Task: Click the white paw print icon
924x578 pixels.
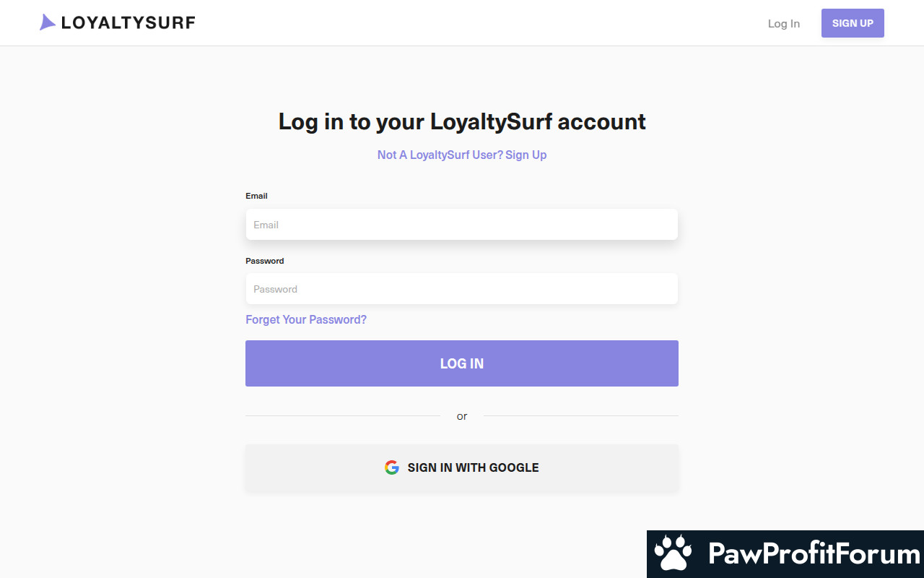Action: tap(673, 553)
